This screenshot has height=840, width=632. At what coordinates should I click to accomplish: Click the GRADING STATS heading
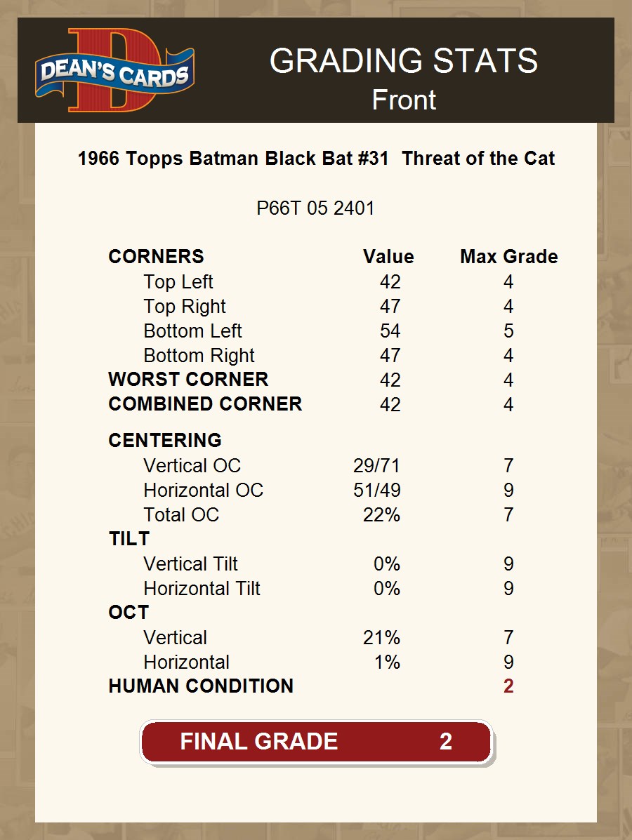tap(403, 61)
